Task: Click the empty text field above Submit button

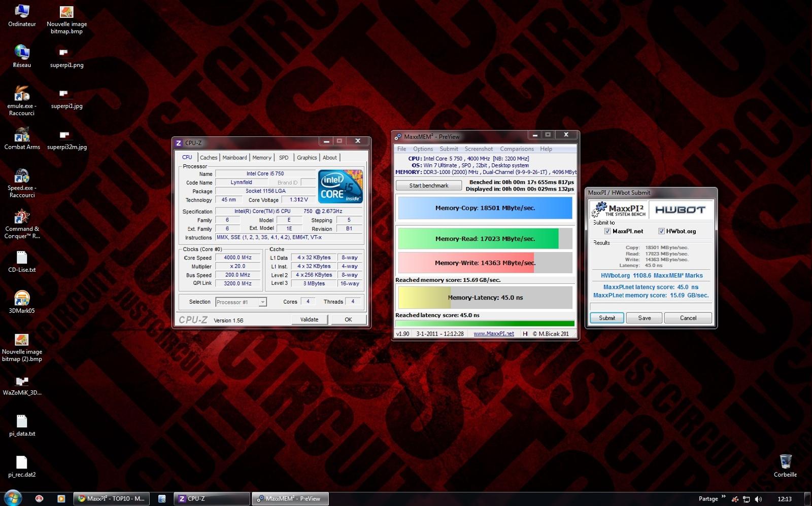Action: (x=651, y=307)
